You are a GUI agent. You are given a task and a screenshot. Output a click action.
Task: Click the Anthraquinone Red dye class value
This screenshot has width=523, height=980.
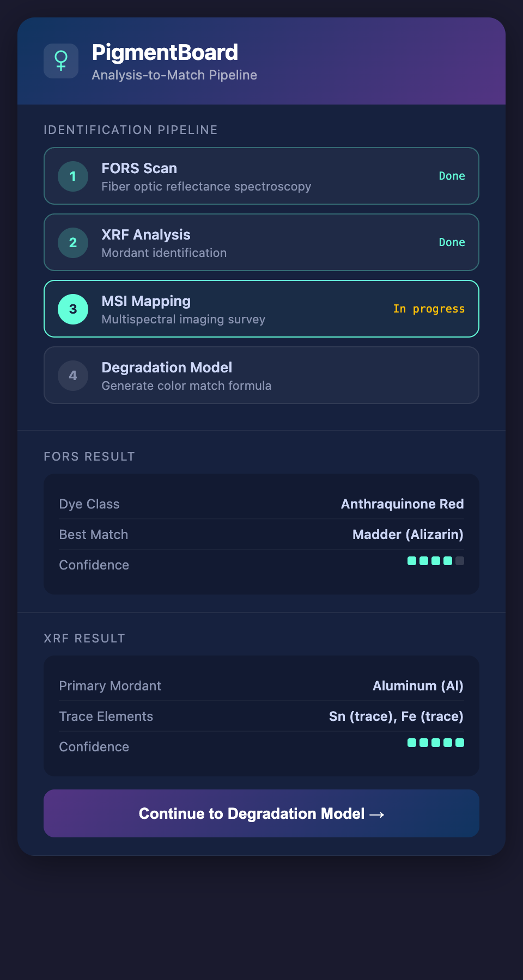click(402, 504)
